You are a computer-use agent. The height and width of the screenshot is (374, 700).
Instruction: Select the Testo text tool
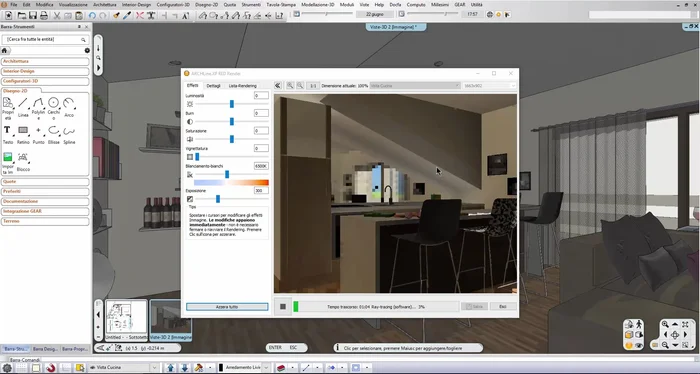point(8,135)
